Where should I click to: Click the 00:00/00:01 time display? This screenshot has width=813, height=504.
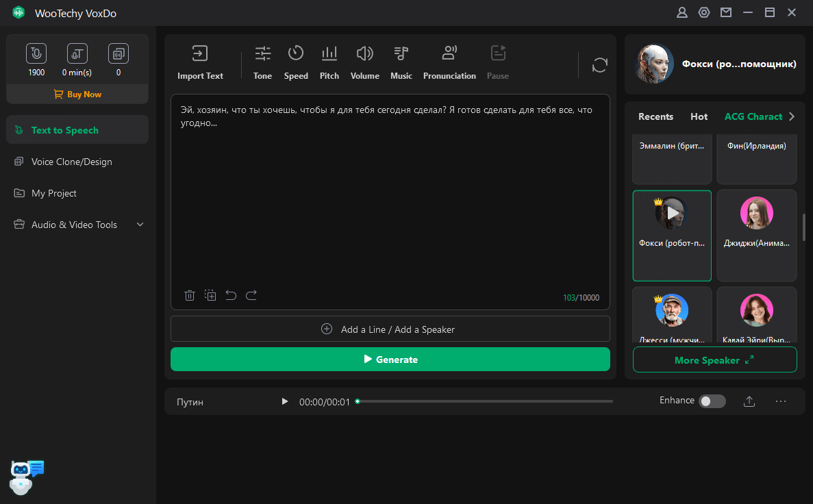[x=325, y=402]
